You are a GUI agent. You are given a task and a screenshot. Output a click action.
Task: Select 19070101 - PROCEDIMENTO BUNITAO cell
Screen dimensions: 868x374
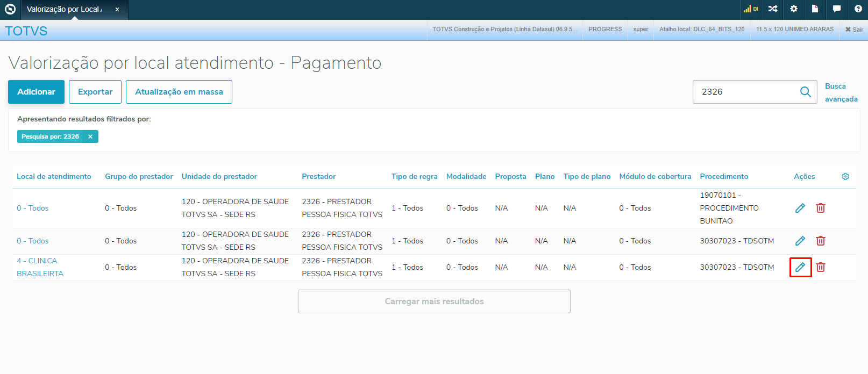729,208
